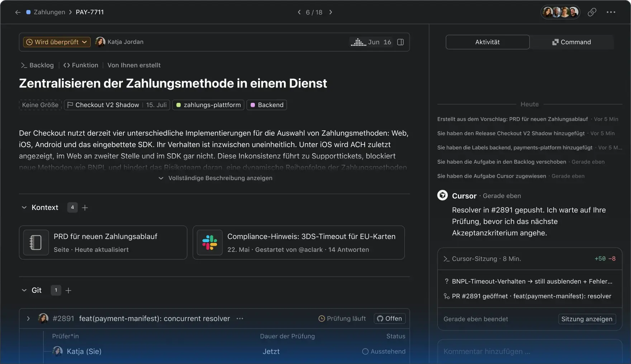Image resolution: width=631 pixels, height=364 pixels.
Task: Click Von Ihnen erstellt label
Action: [x=134, y=65]
